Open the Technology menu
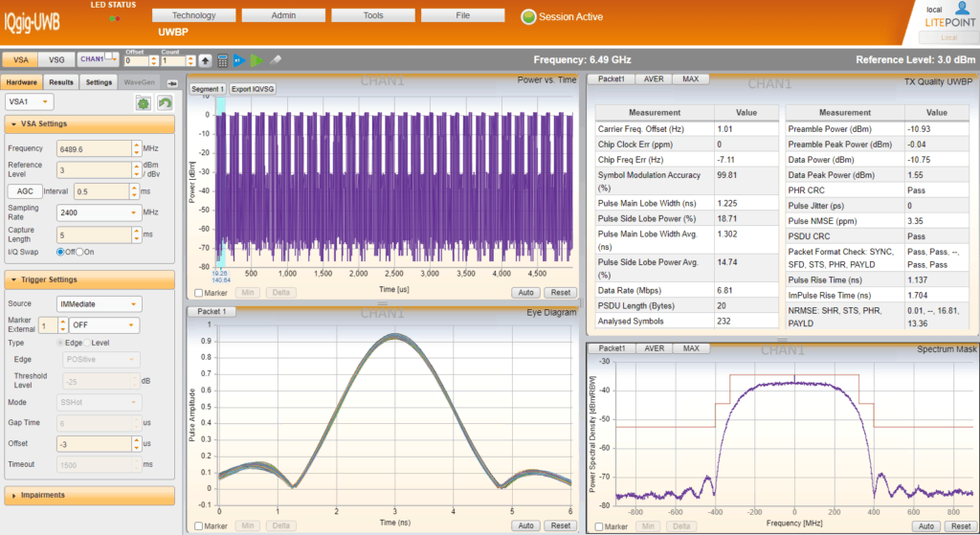The height and width of the screenshot is (535, 980). point(193,15)
